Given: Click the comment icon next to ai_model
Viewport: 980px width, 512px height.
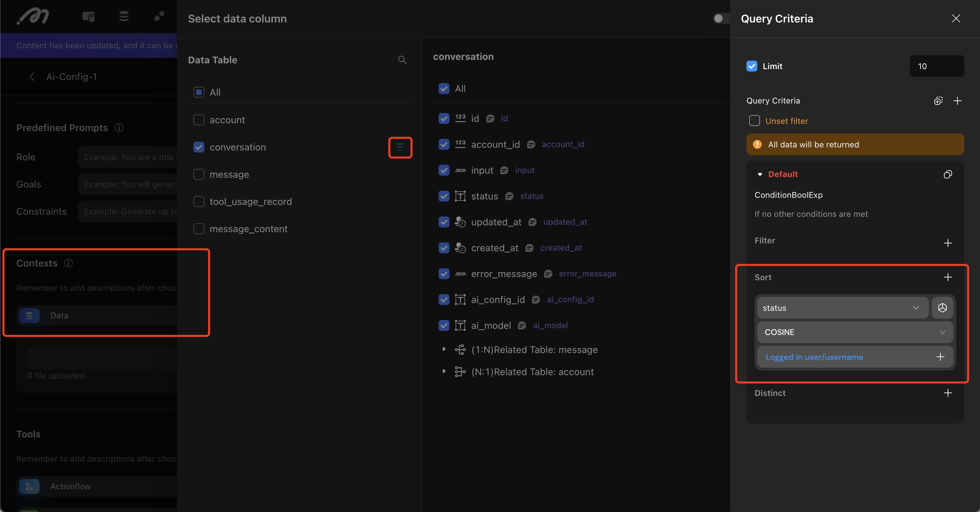Looking at the screenshot, I should [x=522, y=325].
